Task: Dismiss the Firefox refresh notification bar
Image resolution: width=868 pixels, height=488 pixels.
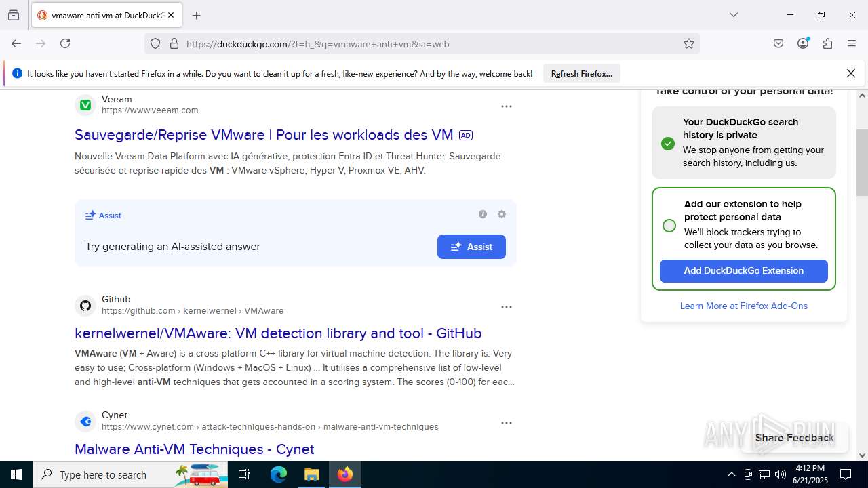Action: click(851, 73)
